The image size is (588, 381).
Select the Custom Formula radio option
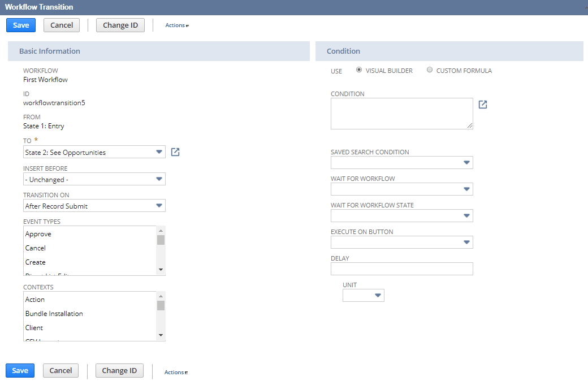click(430, 70)
